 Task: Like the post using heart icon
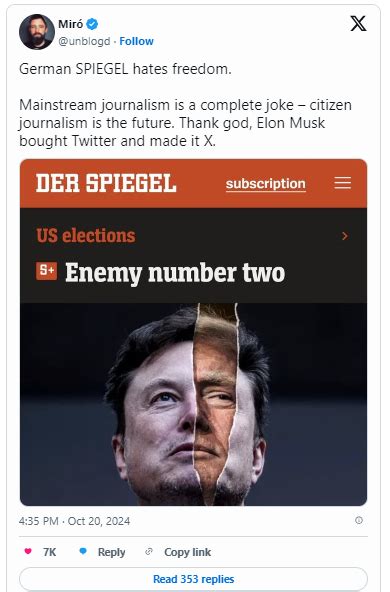click(x=28, y=552)
